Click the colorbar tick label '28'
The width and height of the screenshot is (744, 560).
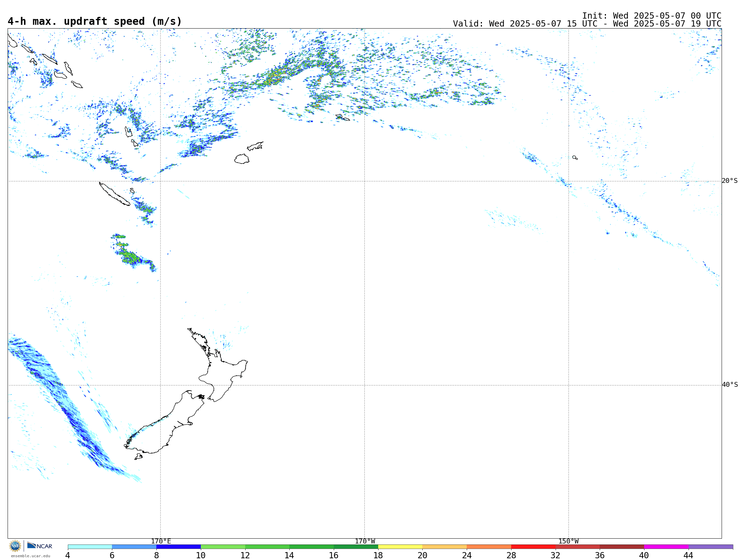[511, 555]
